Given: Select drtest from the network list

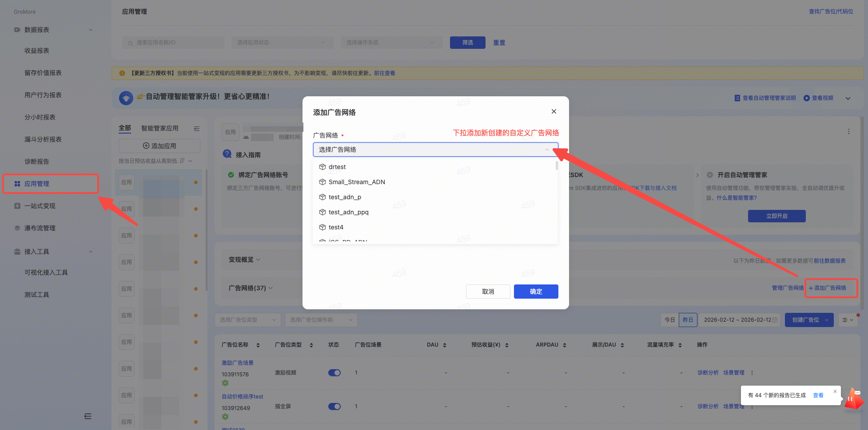Looking at the screenshot, I should click(337, 167).
